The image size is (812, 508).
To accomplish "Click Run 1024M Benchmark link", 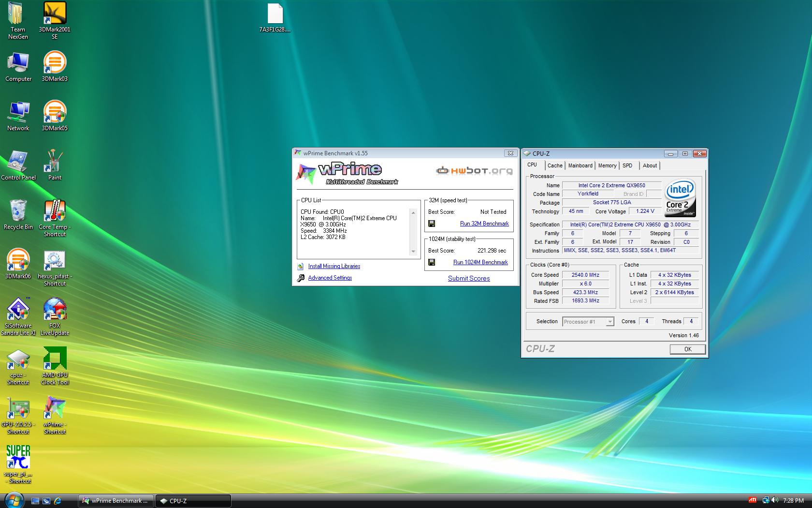I will tap(480, 262).
